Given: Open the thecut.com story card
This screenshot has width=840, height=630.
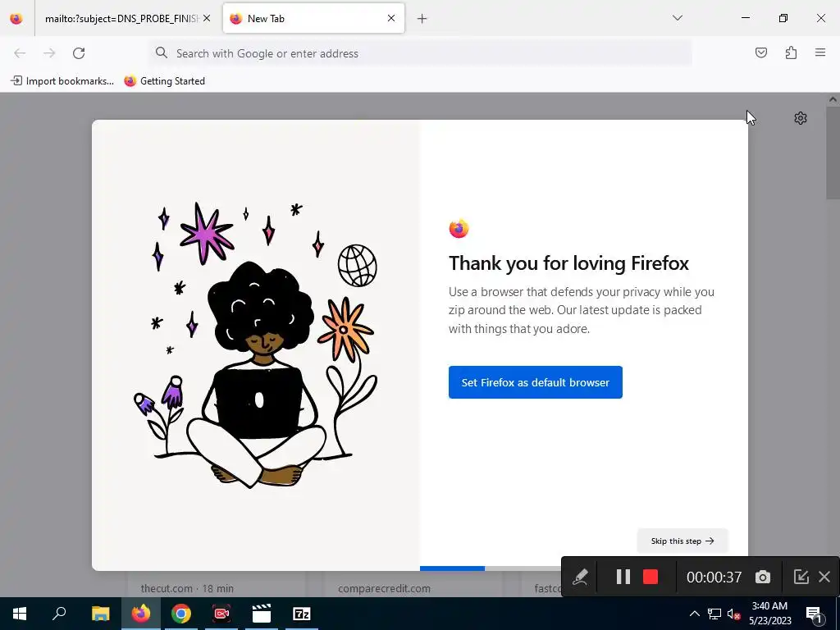Looking at the screenshot, I should pos(217,584).
